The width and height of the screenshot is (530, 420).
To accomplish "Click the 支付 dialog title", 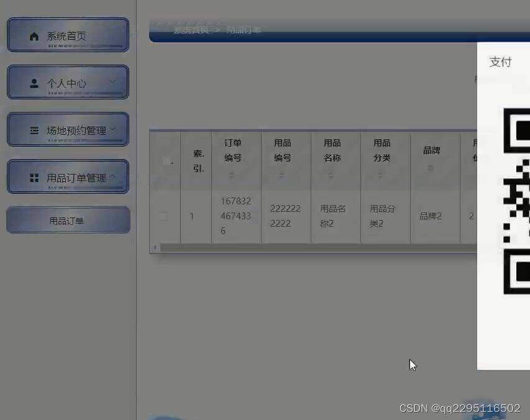I will point(501,62).
